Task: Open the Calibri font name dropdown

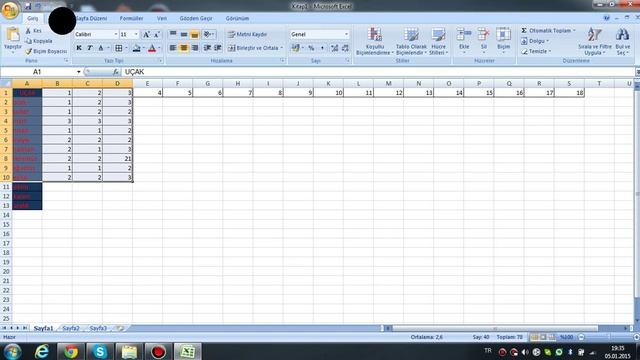Action: click(116, 34)
